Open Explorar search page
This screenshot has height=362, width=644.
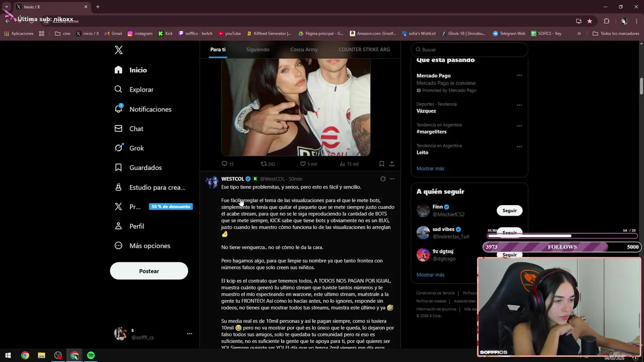pos(134,89)
